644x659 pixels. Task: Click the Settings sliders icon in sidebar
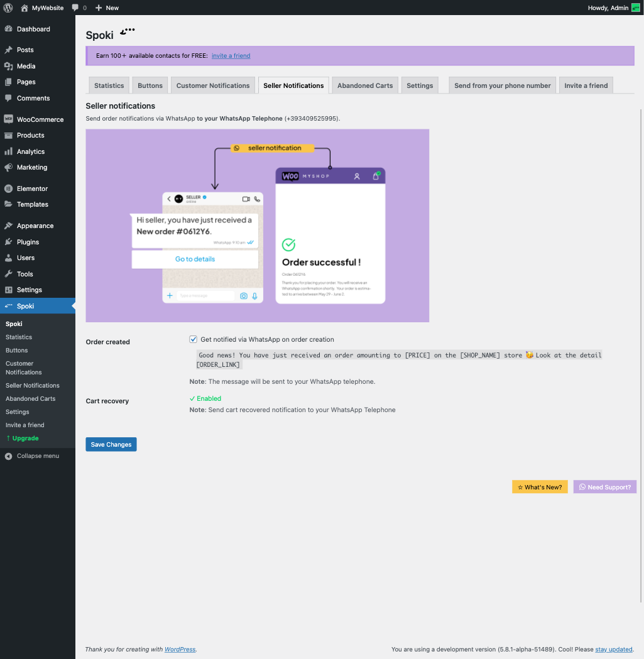point(8,290)
